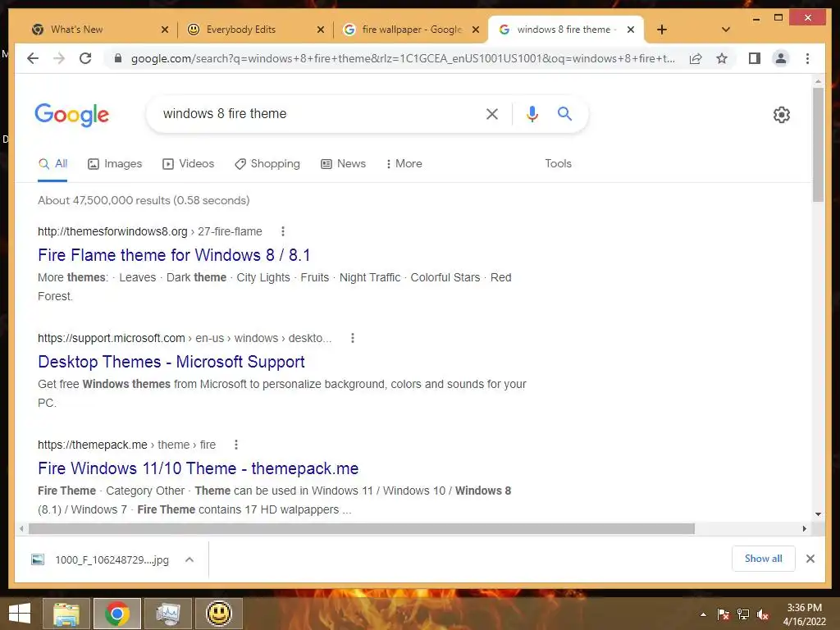This screenshot has width=840, height=630.
Task: Clear the search box with X
Action: (492, 113)
